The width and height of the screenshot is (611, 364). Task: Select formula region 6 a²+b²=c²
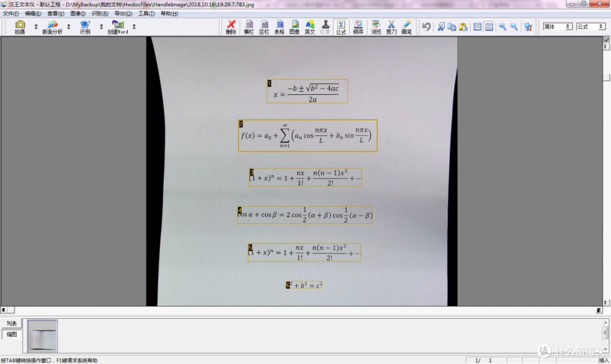tap(304, 285)
